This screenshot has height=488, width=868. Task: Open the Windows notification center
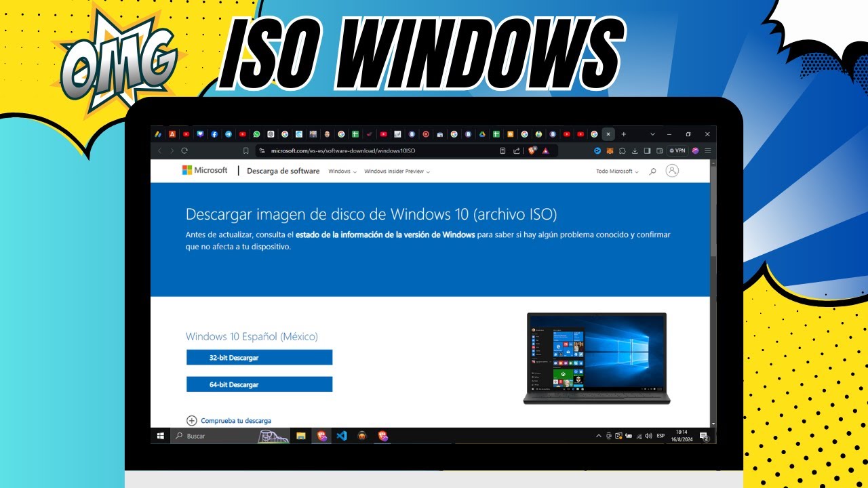point(704,436)
